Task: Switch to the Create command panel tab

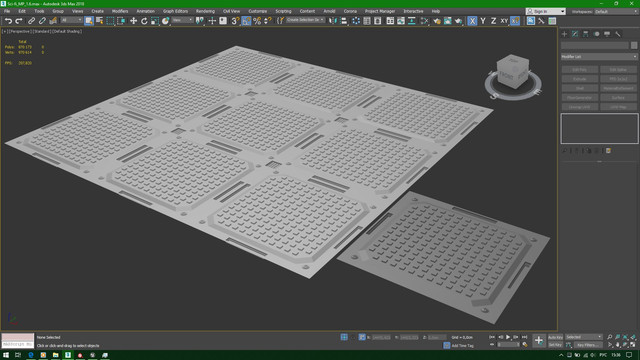Action: [x=564, y=34]
